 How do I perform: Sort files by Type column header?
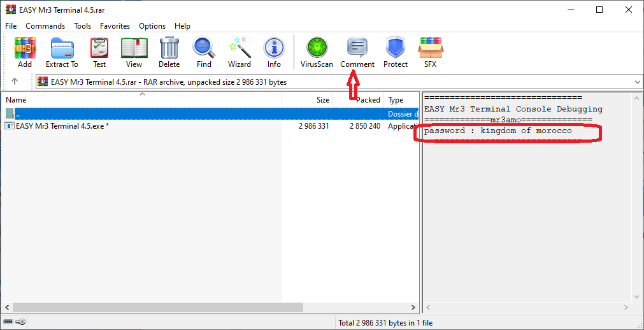[x=401, y=100]
